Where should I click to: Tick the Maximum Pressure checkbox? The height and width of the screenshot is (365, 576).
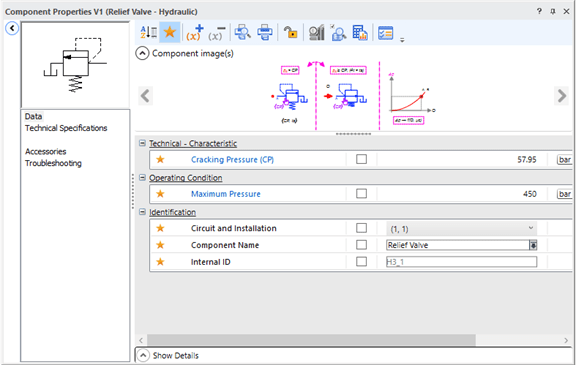[361, 194]
